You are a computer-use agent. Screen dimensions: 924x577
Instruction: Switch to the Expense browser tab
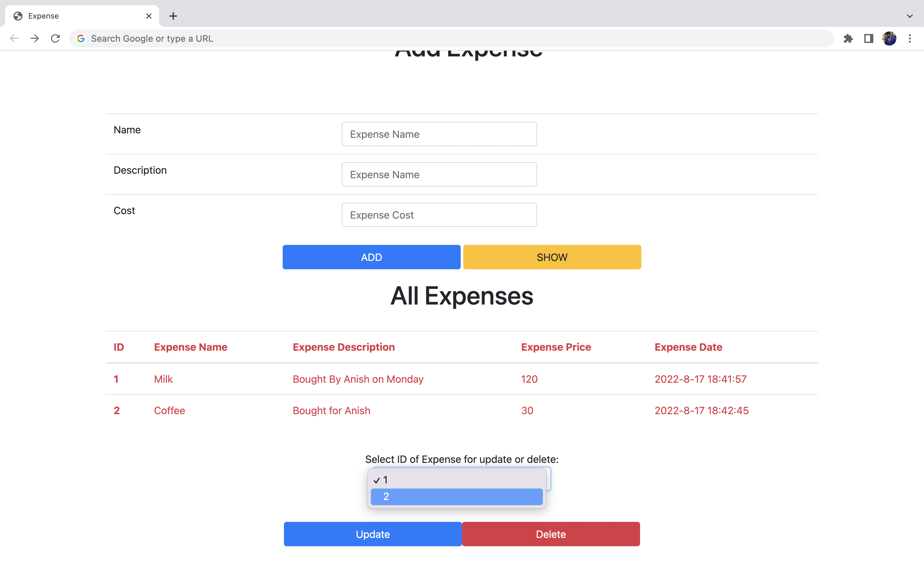pos(76,16)
